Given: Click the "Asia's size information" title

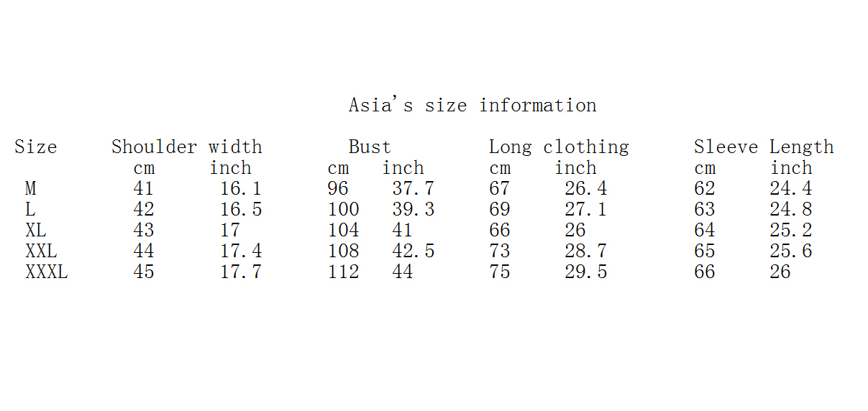Looking at the screenshot, I should click(472, 106).
